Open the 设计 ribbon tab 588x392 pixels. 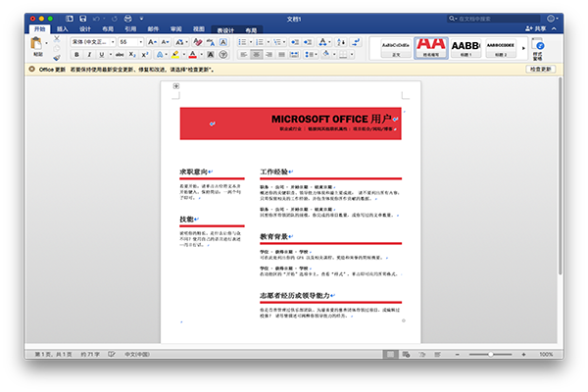(84, 28)
